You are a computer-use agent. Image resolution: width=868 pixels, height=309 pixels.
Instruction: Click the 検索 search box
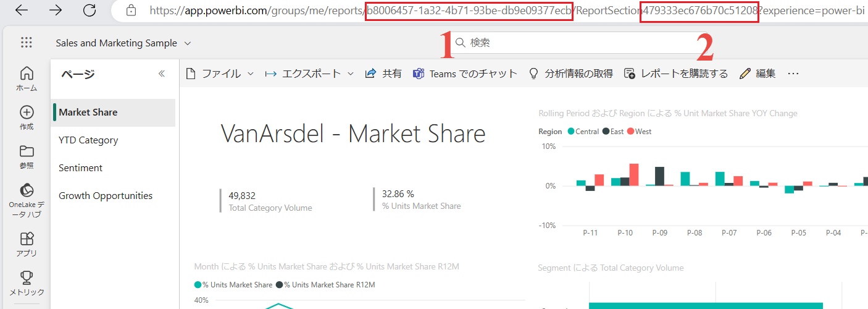point(580,43)
